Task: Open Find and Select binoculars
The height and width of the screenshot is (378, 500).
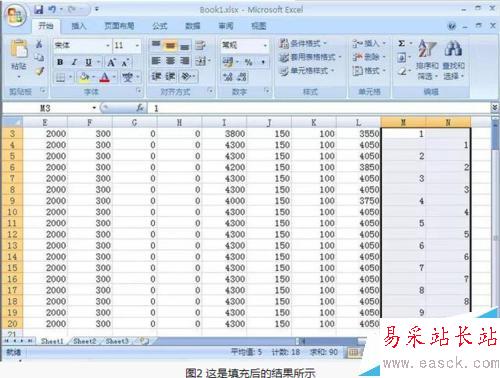Action: click(453, 60)
